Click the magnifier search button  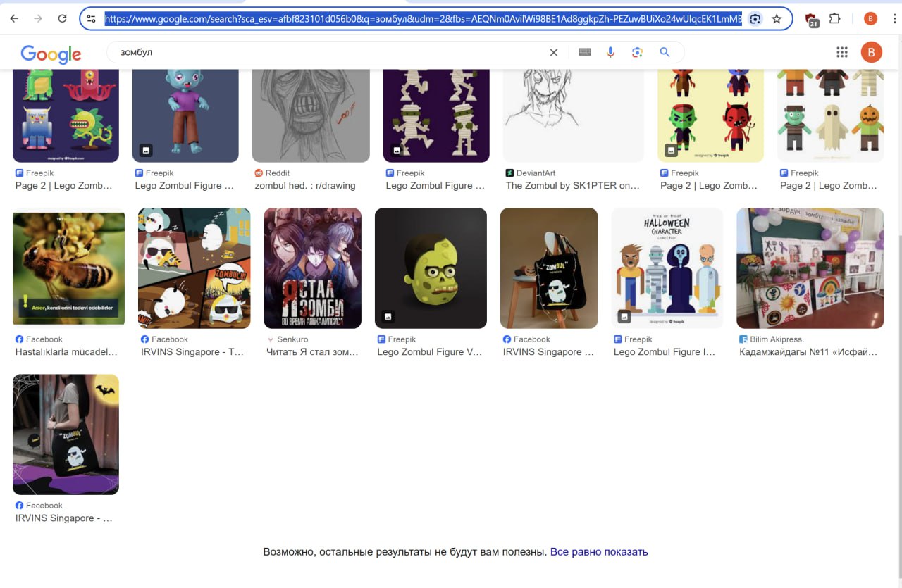click(x=664, y=52)
